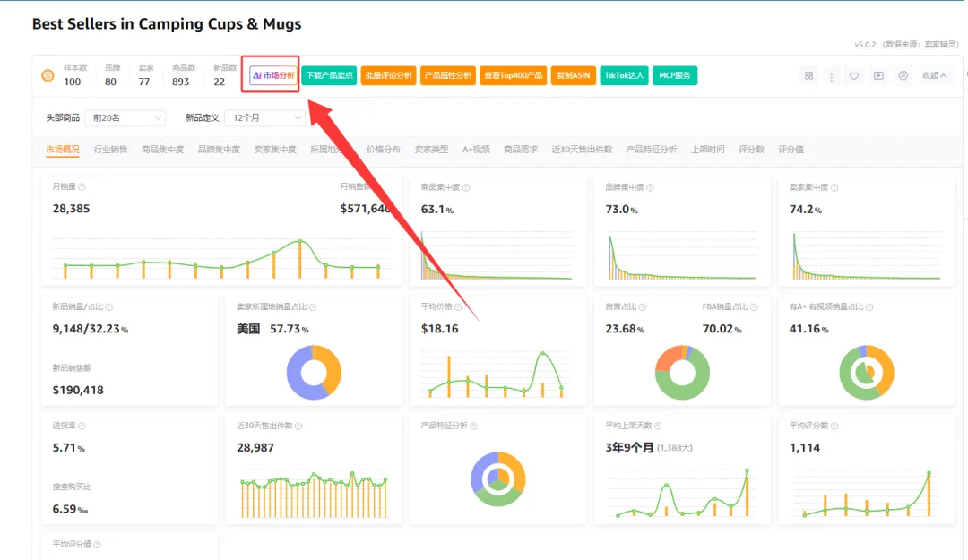The width and height of the screenshot is (968, 560).
Task: Open the video tutorial play icon
Action: [x=878, y=75]
